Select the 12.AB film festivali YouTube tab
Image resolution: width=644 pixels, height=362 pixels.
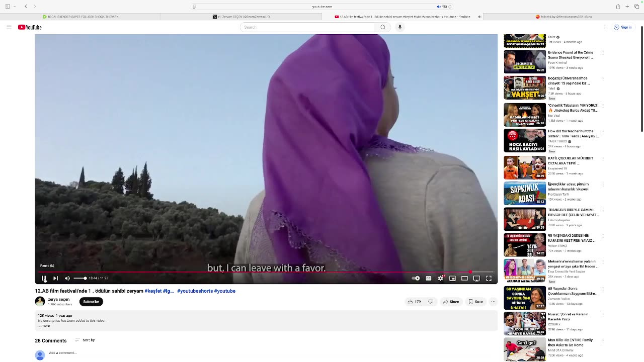[x=403, y=17]
